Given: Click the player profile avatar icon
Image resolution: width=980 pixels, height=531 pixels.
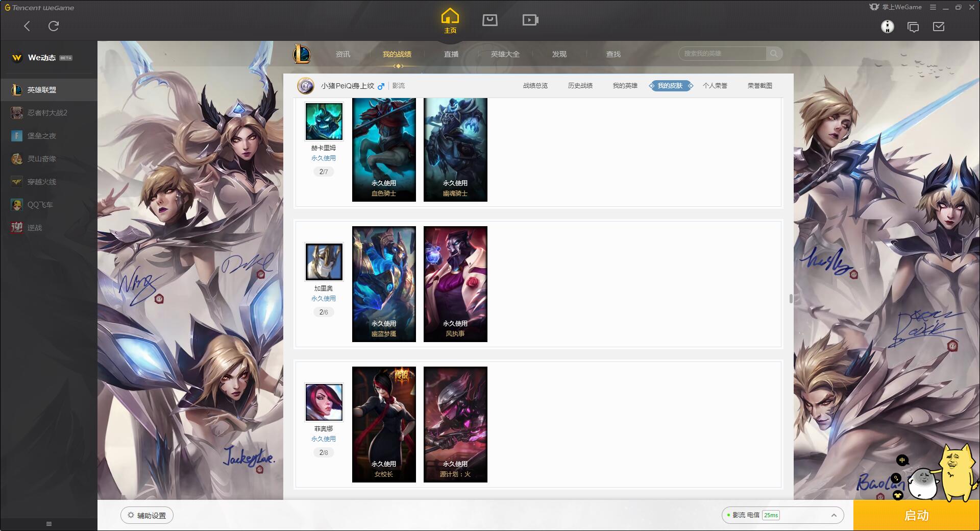Looking at the screenshot, I should (306, 86).
